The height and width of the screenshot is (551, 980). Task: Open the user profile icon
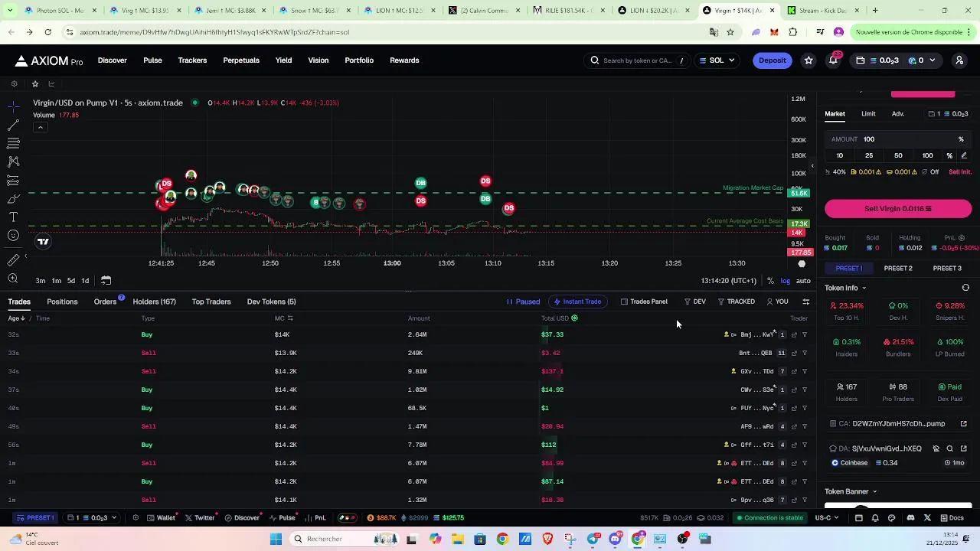click(x=959, y=60)
